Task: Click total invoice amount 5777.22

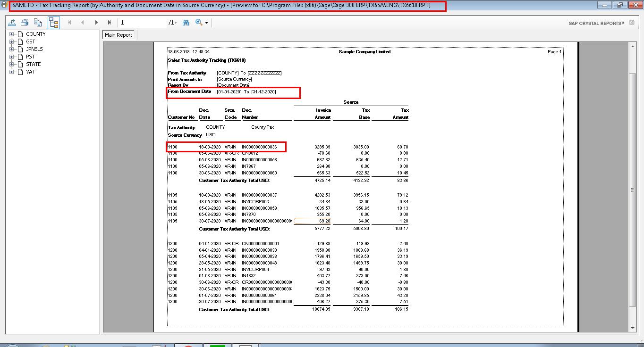Action: point(322,229)
